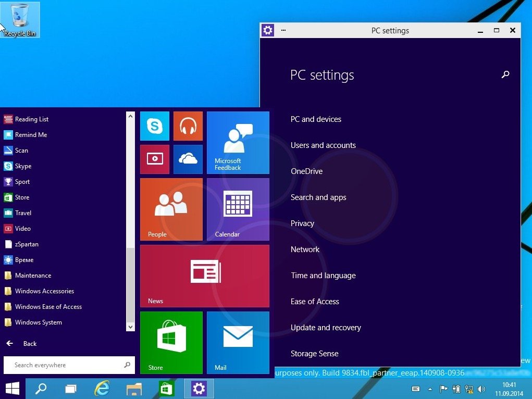Launch Internet Explorer from the taskbar
This screenshot has height=399, width=532.
click(x=102, y=389)
